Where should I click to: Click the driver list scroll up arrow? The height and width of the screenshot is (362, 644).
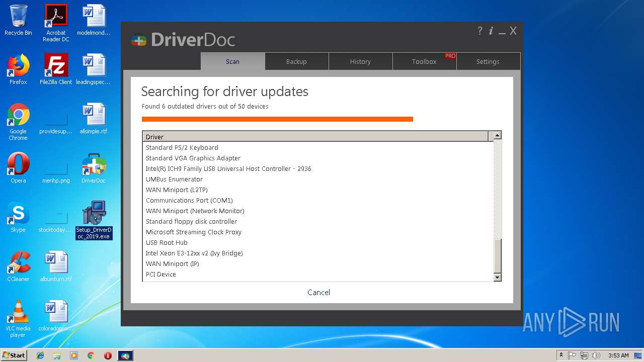tap(497, 135)
